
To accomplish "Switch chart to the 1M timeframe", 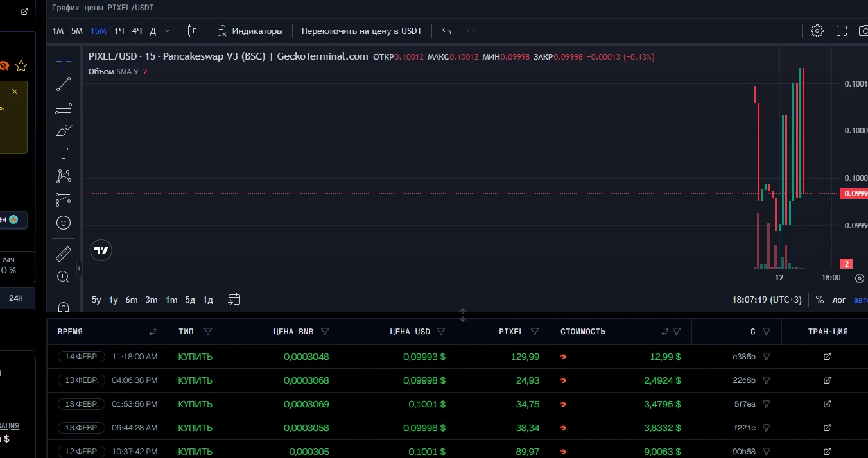I will 58,31.
